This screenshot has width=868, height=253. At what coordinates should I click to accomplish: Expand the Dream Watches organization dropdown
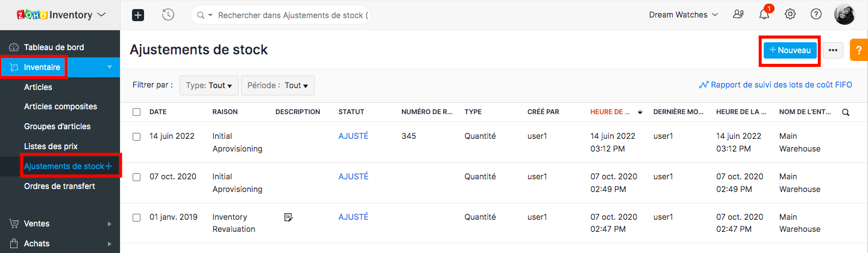coord(683,14)
